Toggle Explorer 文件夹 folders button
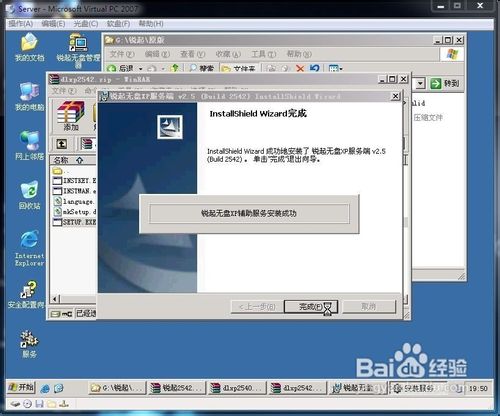The height and width of the screenshot is (416, 500). tap(239, 68)
